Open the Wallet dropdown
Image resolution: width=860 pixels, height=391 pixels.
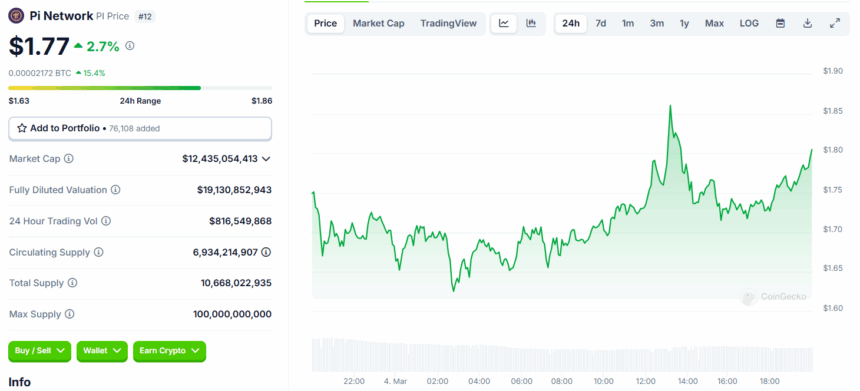pyautogui.click(x=102, y=351)
